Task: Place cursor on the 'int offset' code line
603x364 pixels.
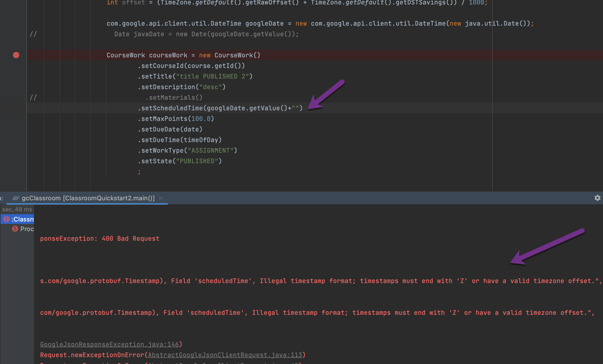Action: [x=297, y=3]
